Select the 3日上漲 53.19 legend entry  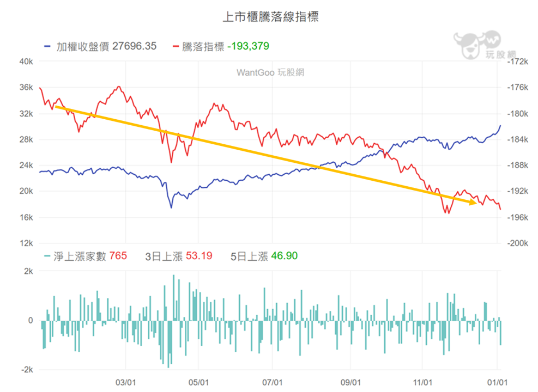pos(178,256)
